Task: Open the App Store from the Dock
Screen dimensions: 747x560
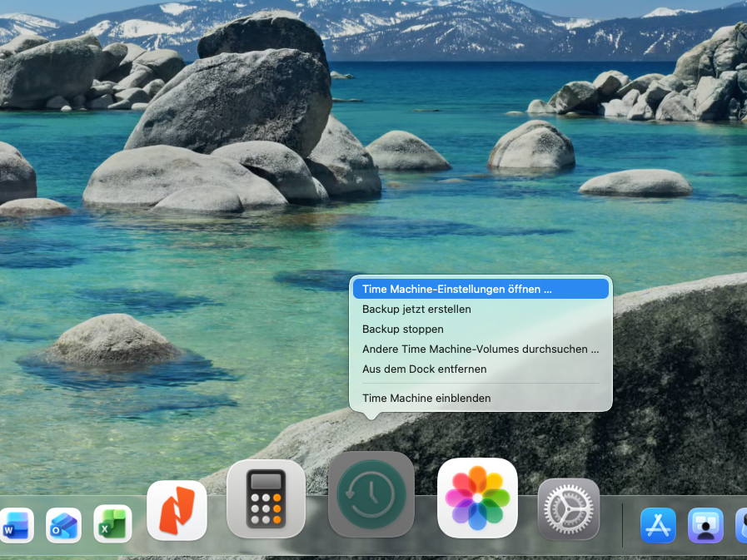Action: [x=658, y=525]
